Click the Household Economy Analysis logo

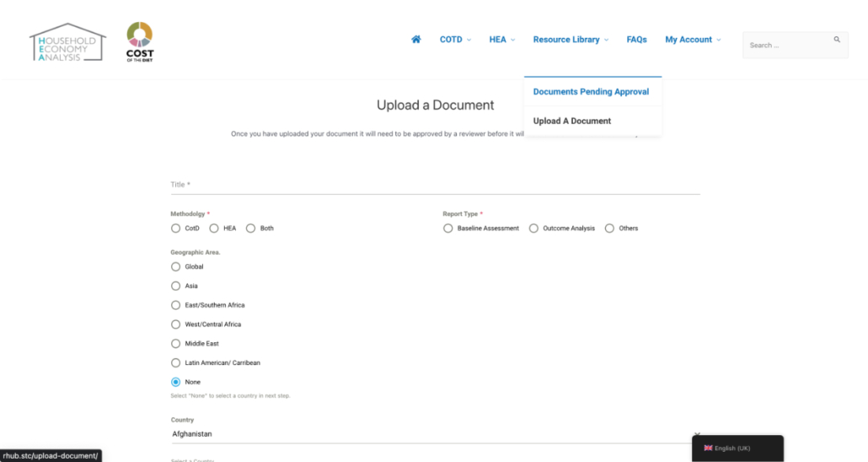[67, 42]
